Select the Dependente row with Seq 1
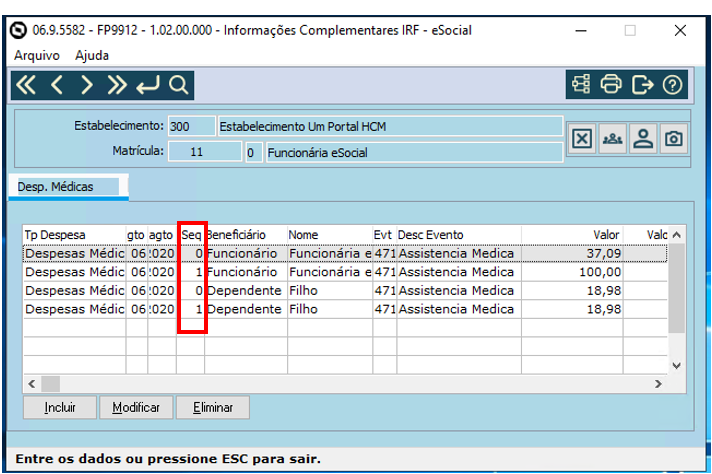This screenshot has height=474, width=712. (345, 309)
